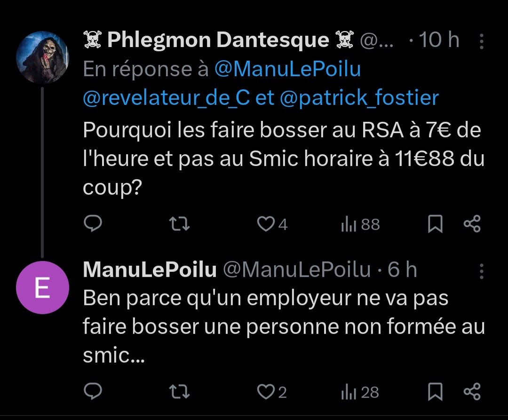Open more options for ManuLePoilu's tweet
This screenshot has width=508, height=420.
[x=482, y=271]
